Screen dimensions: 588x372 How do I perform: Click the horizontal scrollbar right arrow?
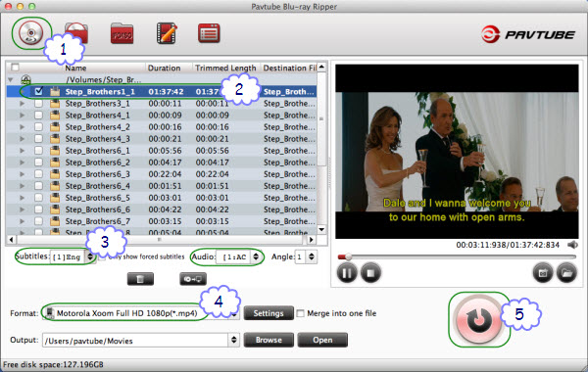coord(312,240)
